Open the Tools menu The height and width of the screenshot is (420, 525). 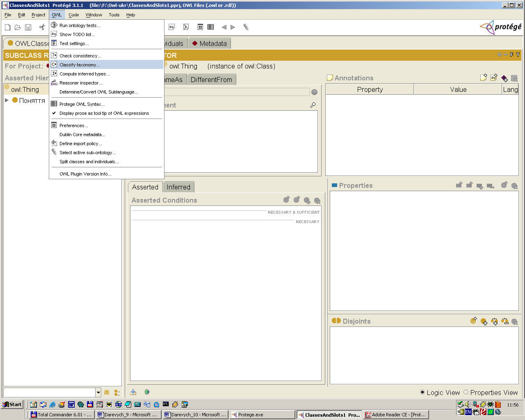click(x=114, y=15)
